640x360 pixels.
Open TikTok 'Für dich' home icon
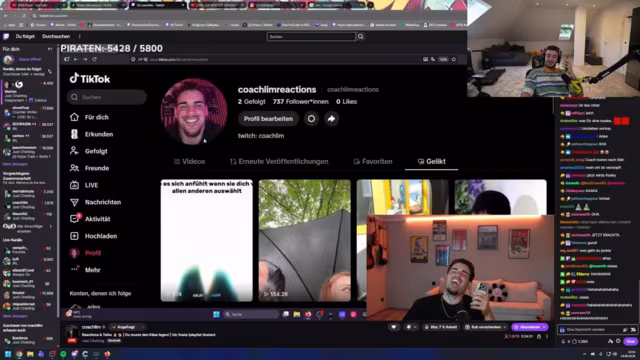[74, 117]
